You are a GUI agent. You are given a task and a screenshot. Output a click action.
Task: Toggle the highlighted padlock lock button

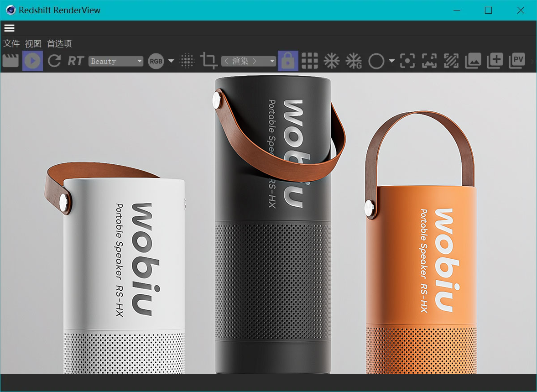tap(288, 61)
